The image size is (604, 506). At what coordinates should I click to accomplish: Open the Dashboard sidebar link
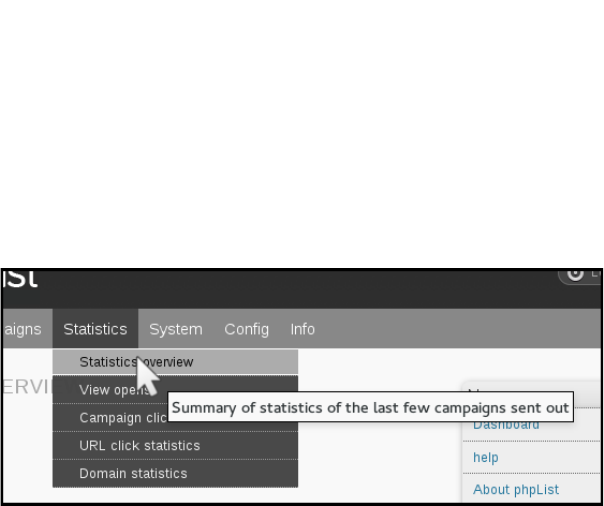[x=506, y=426]
